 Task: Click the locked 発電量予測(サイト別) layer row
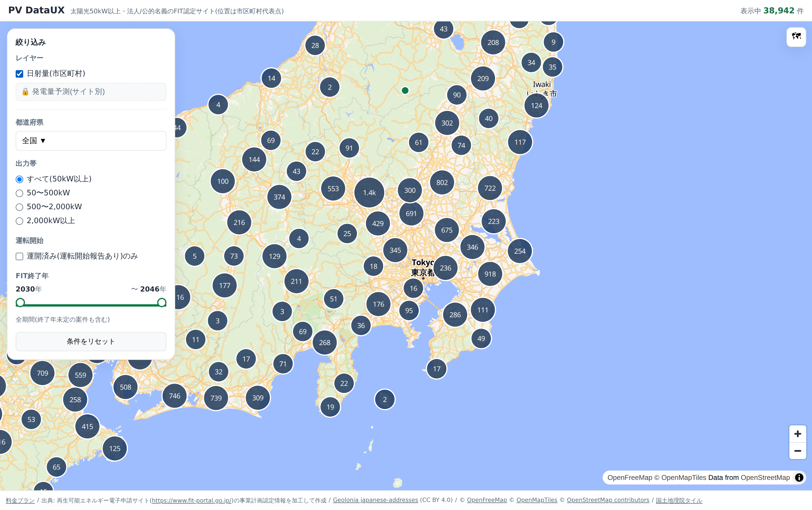click(91, 92)
